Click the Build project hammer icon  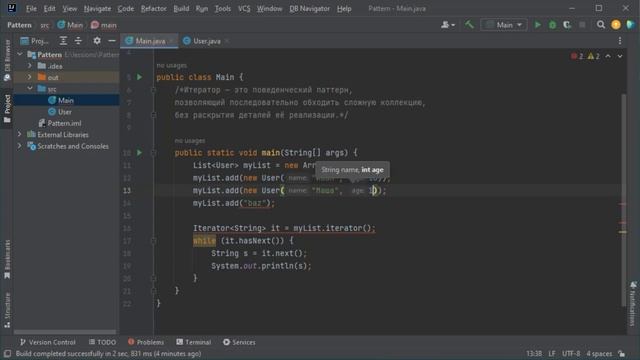469,25
